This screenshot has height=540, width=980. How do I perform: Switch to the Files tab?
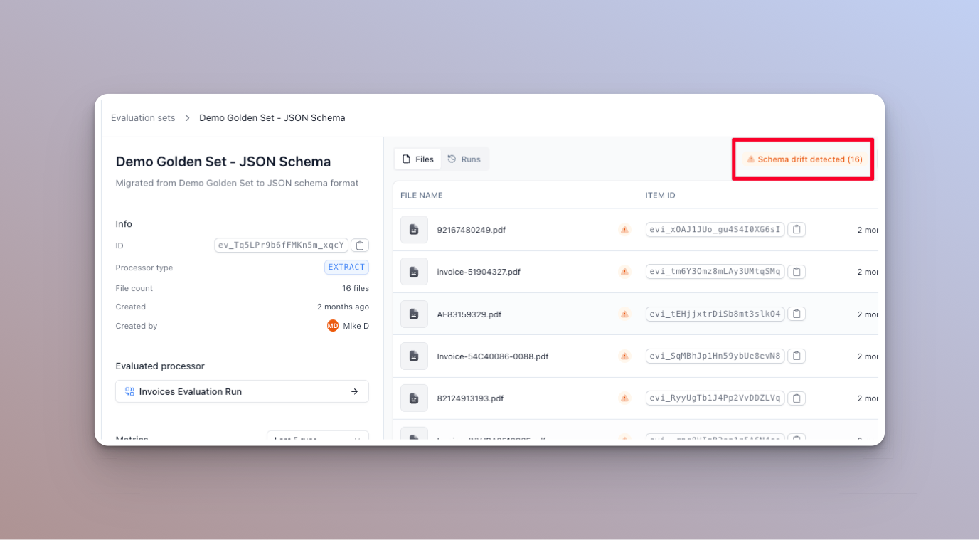(417, 159)
